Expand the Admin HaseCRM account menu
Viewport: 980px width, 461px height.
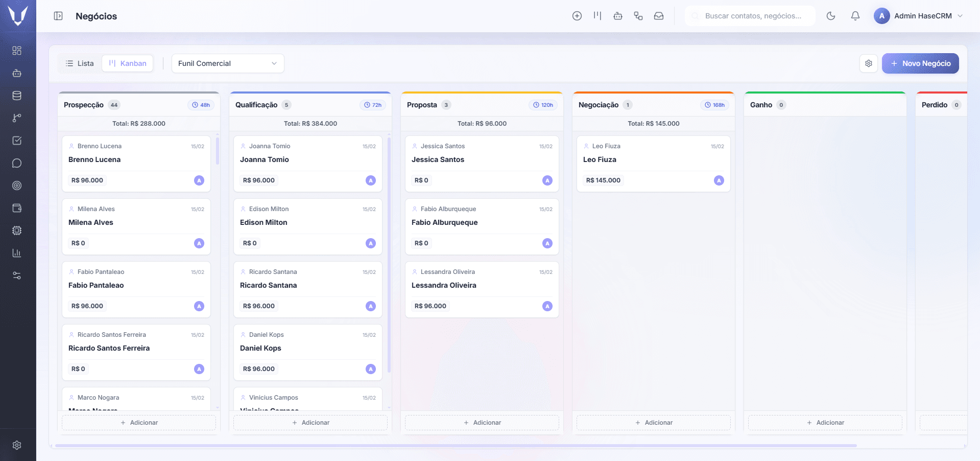pos(918,16)
